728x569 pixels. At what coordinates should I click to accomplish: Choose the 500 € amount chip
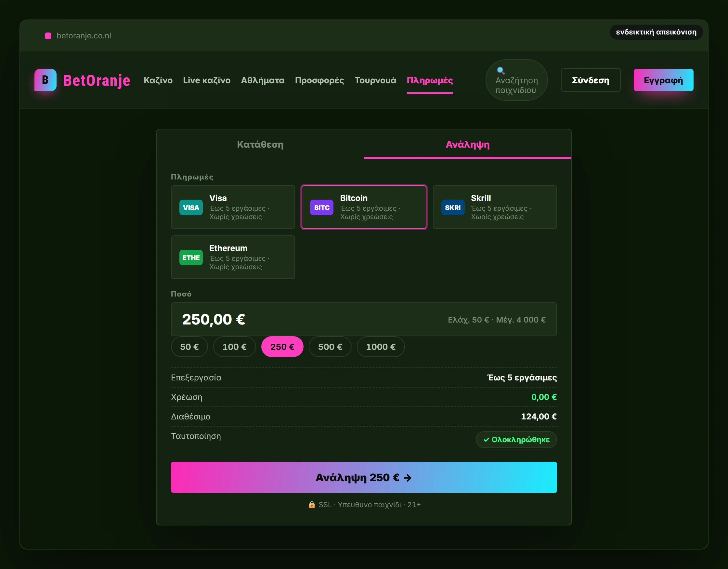pyautogui.click(x=330, y=347)
